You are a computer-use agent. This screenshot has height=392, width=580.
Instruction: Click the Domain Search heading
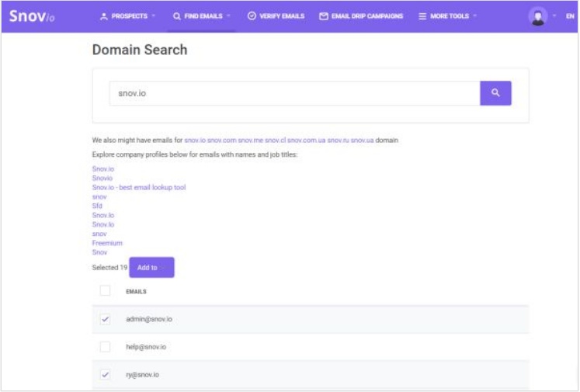click(x=140, y=50)
